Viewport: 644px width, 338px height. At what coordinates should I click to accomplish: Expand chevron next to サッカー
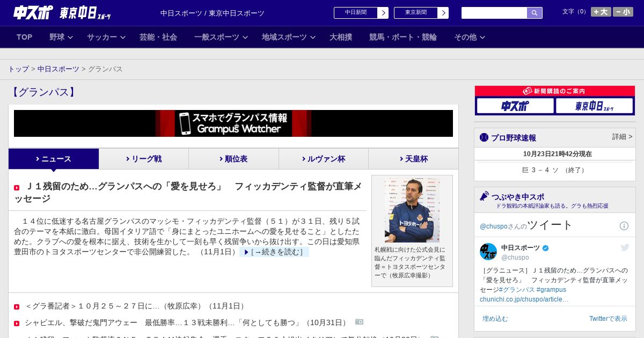tap(123, 37)
